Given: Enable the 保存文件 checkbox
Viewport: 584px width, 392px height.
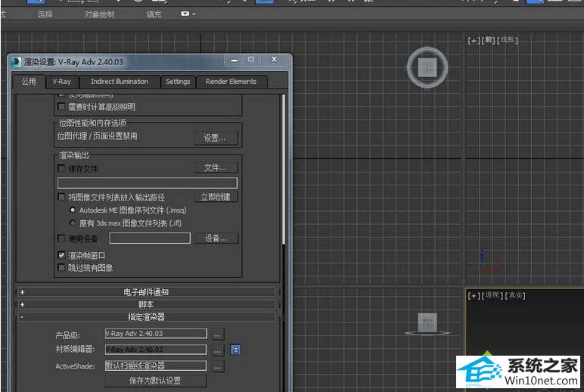Looking at the screenshot, I should 61,169.
